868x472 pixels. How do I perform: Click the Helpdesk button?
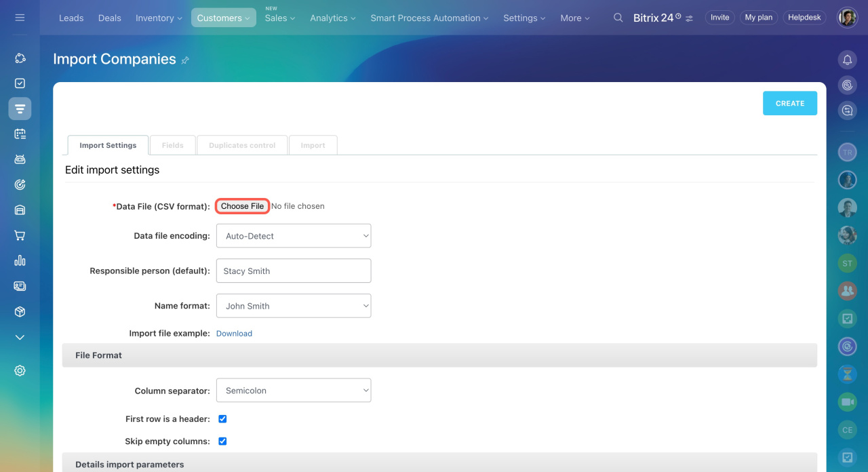tap(805, 18)
